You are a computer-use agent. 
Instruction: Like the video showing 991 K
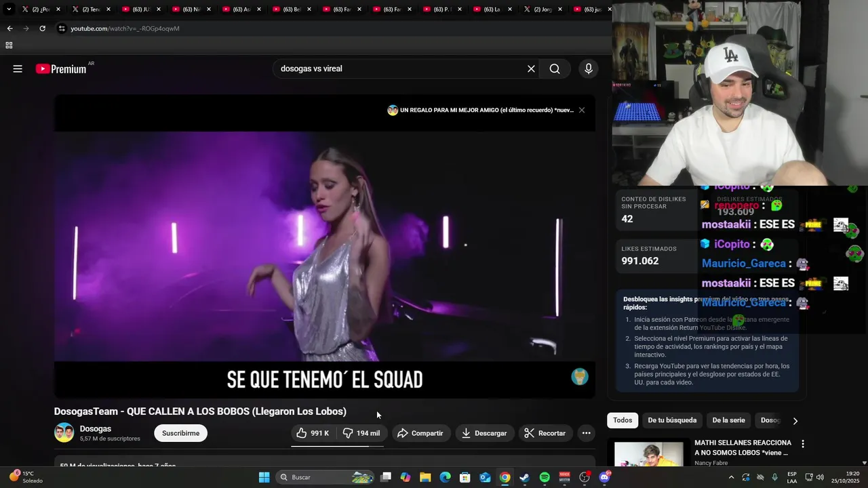click(313, 433)
